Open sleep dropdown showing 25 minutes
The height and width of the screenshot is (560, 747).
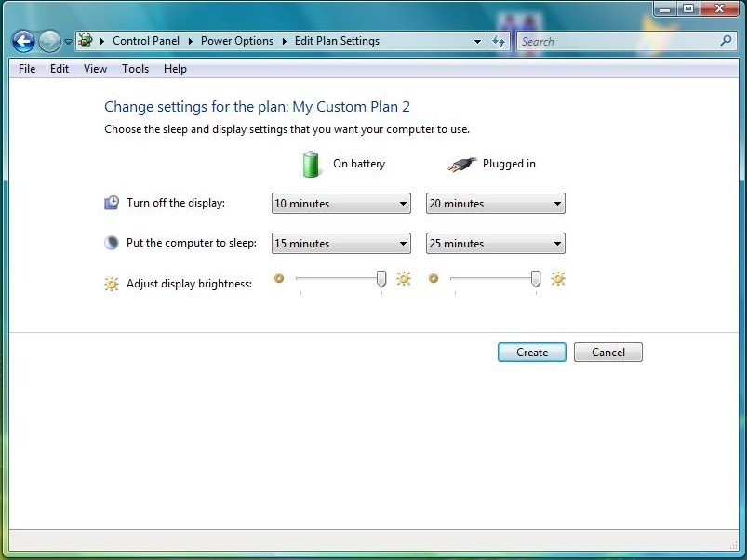496,244
